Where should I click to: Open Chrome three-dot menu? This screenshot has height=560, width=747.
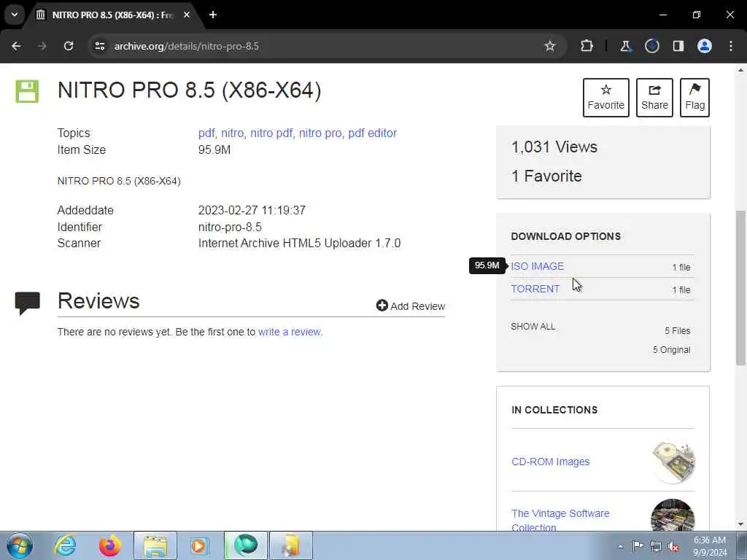pos(731,46)
